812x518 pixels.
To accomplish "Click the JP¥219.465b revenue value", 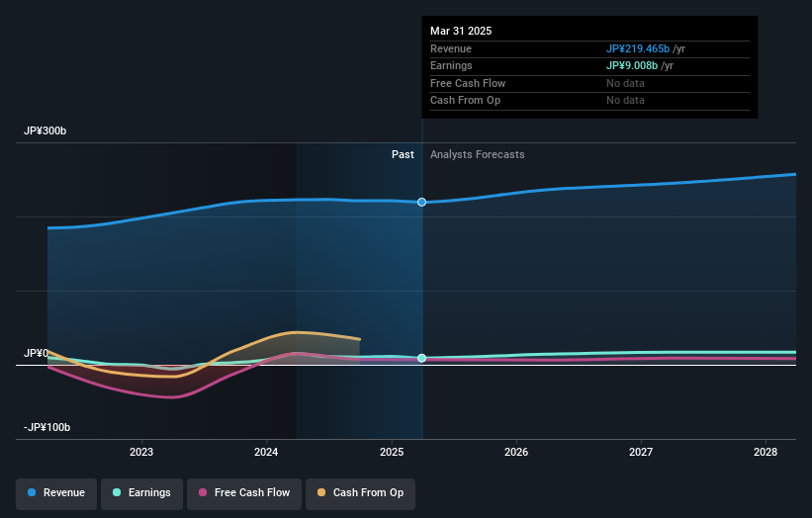I will point(638,48).
